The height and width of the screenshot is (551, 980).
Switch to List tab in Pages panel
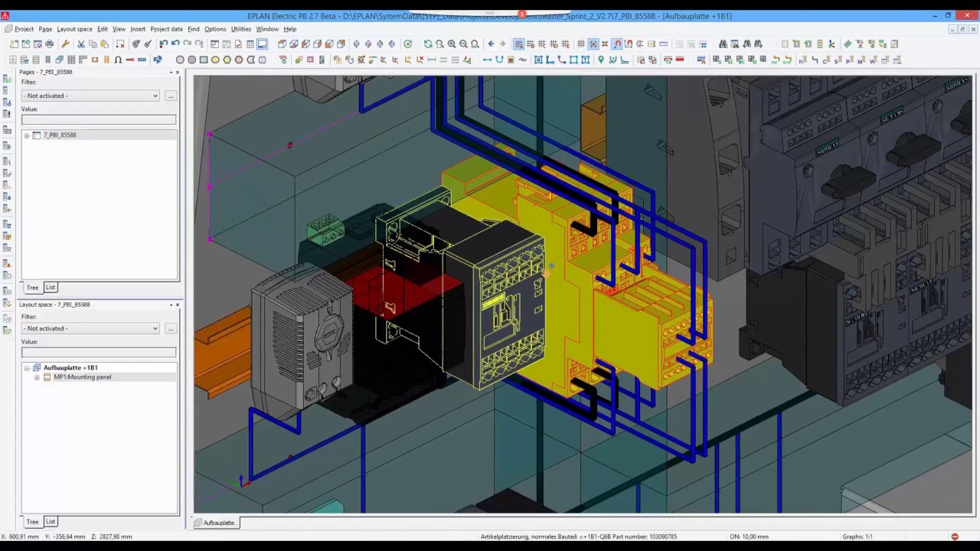[50, 288]
